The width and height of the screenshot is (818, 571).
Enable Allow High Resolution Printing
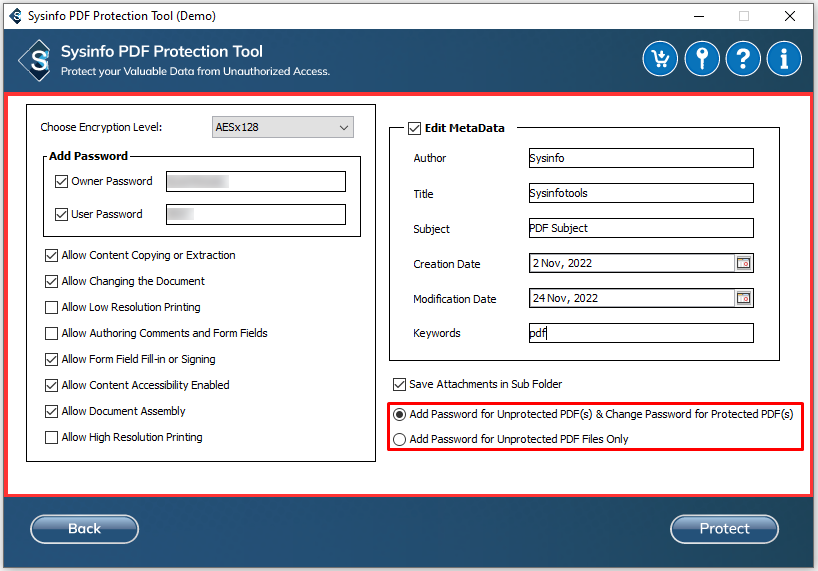tap(52, 438)
